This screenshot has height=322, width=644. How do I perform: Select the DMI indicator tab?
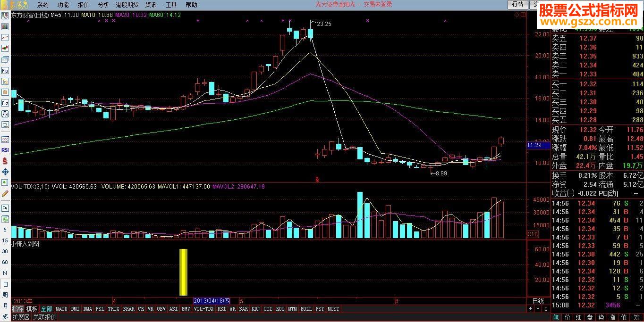pyautogui.click(x=75, y=309)
